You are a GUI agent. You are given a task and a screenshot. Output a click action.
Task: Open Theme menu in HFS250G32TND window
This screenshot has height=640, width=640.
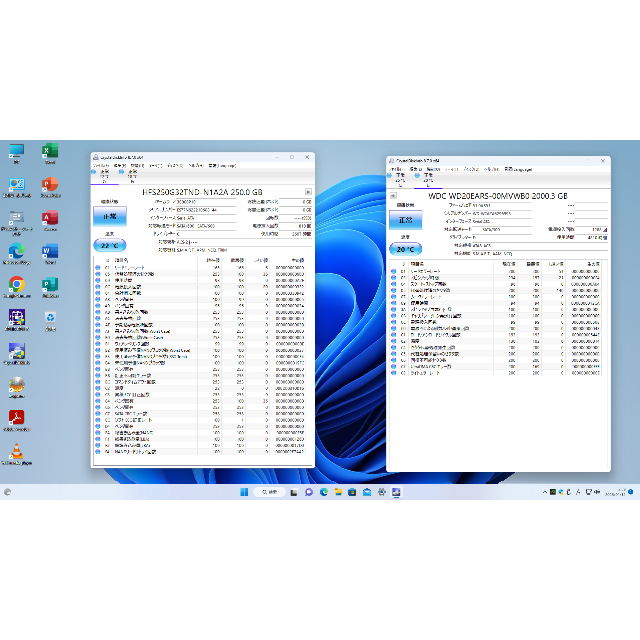pyautogui.click(x=156, y=166)
